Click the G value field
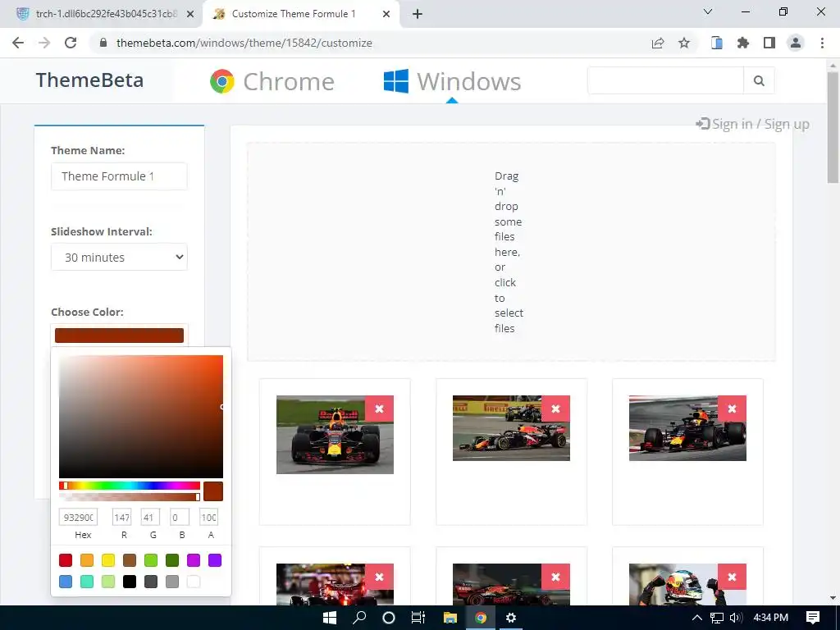The image size is (840, 630). click(x=150, y=518)
